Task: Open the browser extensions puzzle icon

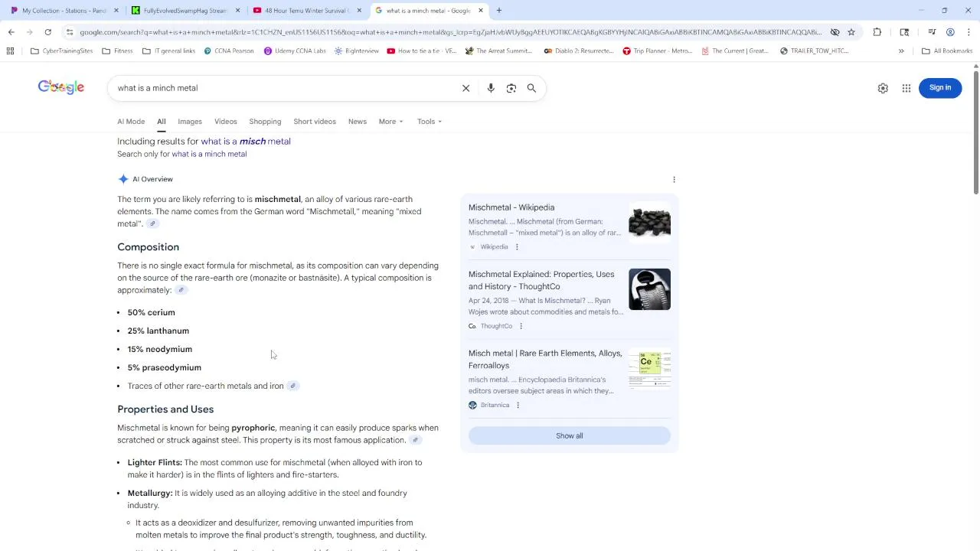Action: pyautogui.click(x=877, y=32)
